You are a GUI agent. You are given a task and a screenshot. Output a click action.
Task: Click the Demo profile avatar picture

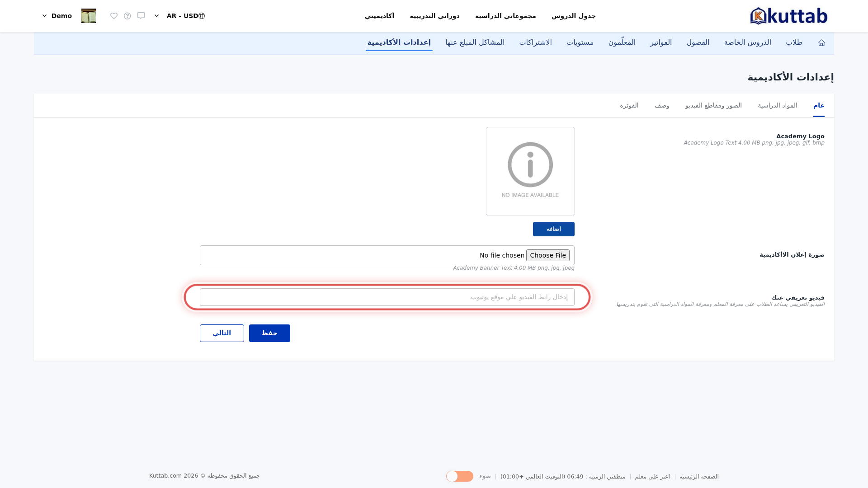tap(89, 16)
